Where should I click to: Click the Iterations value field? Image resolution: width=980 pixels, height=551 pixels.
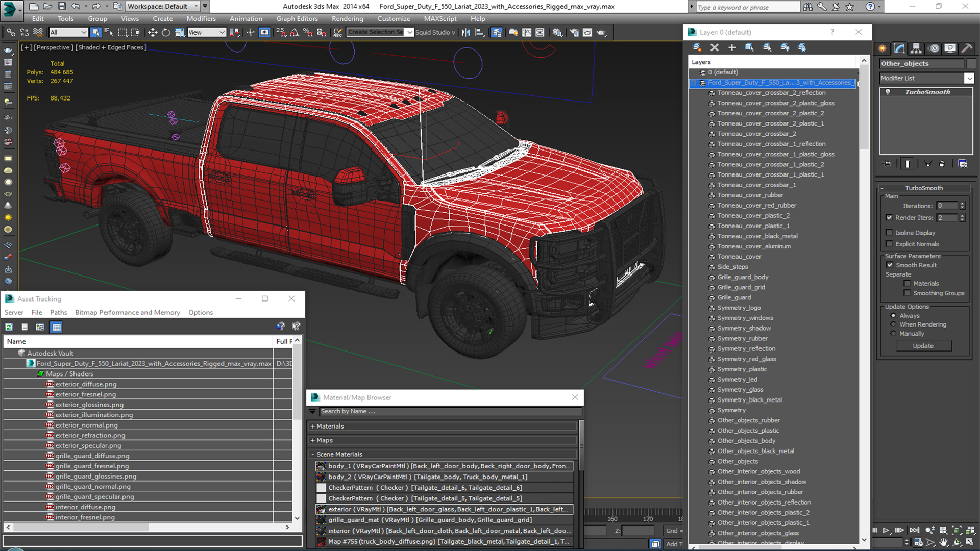(947, 206)
